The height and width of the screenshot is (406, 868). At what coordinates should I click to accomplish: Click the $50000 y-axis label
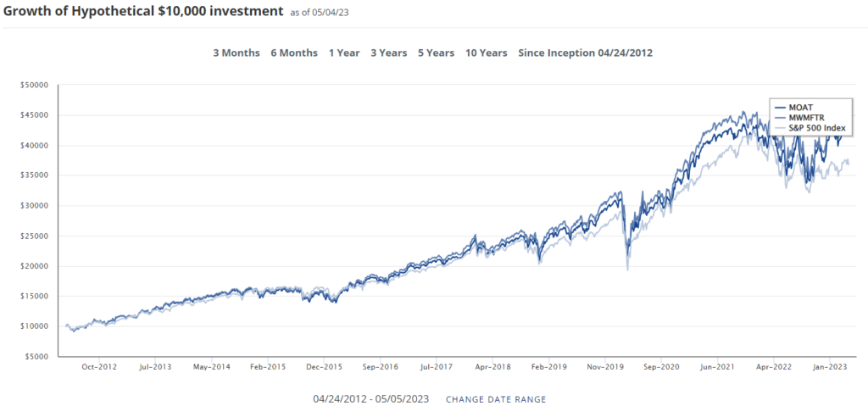[x=37, y=86]
